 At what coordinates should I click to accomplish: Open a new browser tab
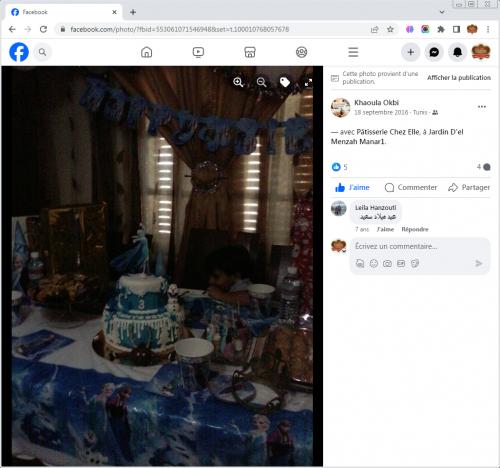[133, 12]
